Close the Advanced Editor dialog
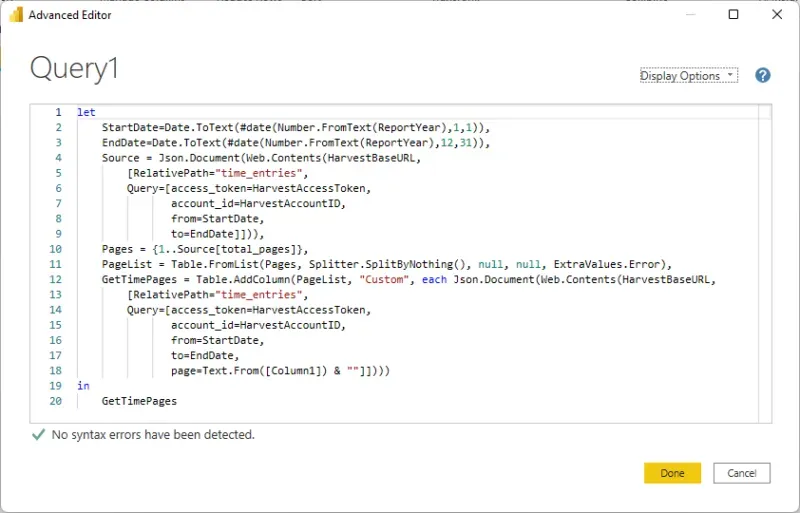 [778, 15]
